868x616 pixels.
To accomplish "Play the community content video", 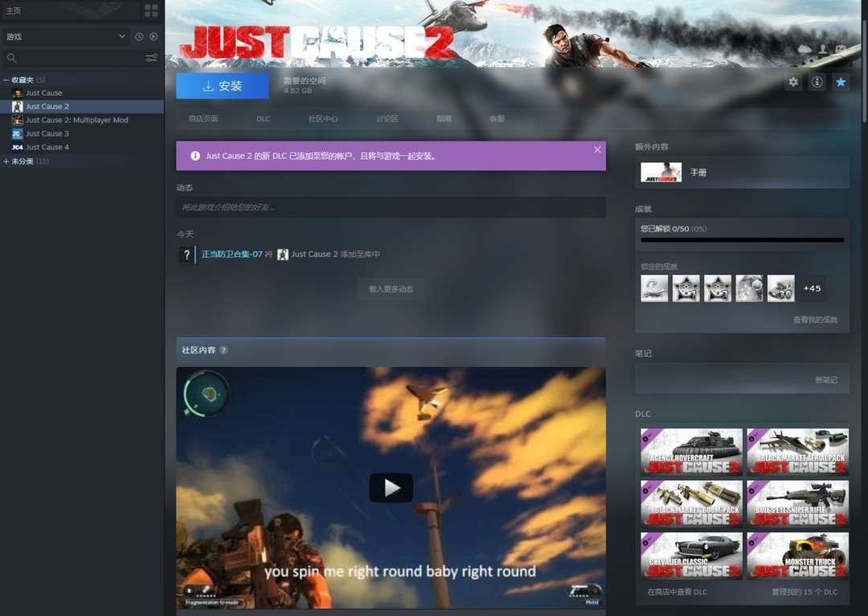I will tap(391, 487).
